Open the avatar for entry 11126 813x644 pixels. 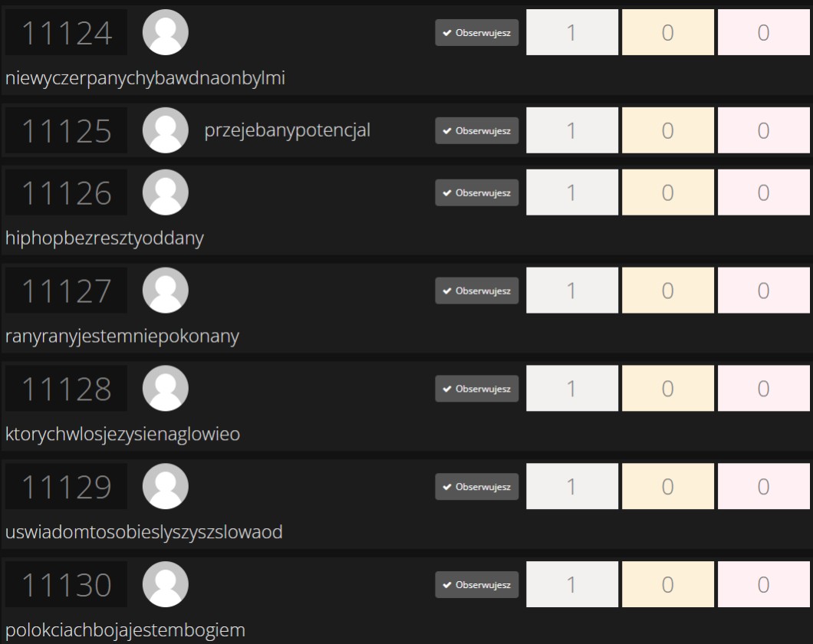point(166,192)
